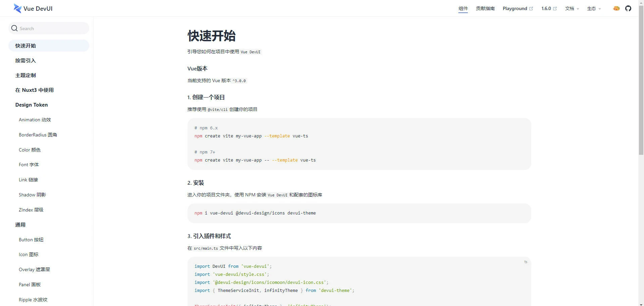644x306 pixels.
Task: Click the sidebar search input field
Action: click(x=49, y=28)
